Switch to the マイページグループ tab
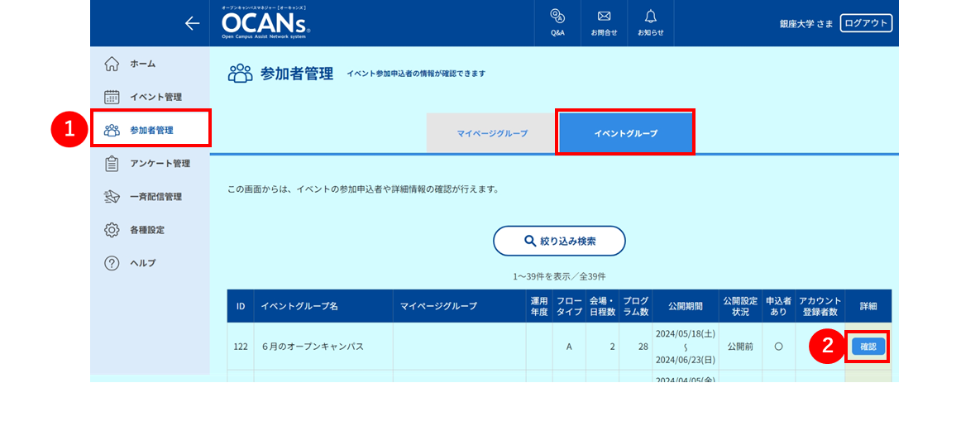980x426 pixels. coord(492,133)
